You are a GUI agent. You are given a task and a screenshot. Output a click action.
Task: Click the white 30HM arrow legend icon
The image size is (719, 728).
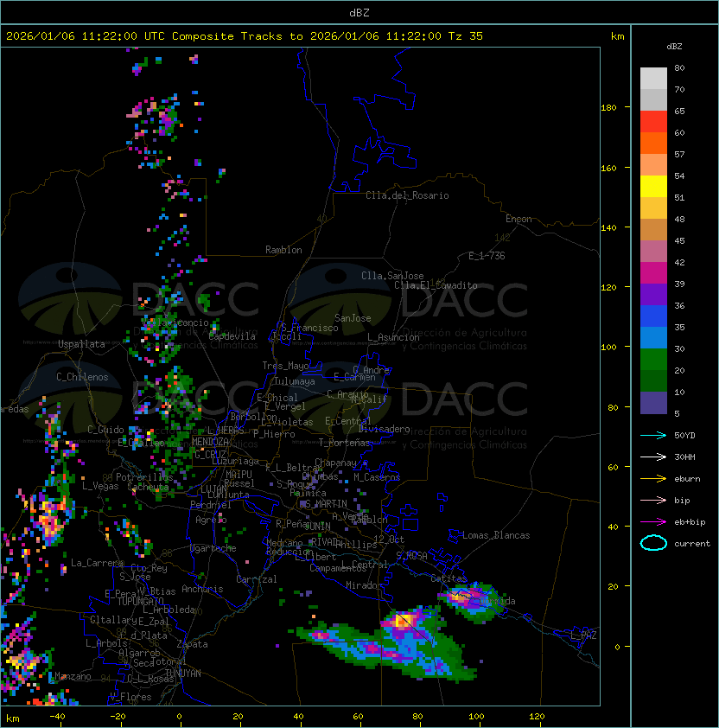coord(653,457)
